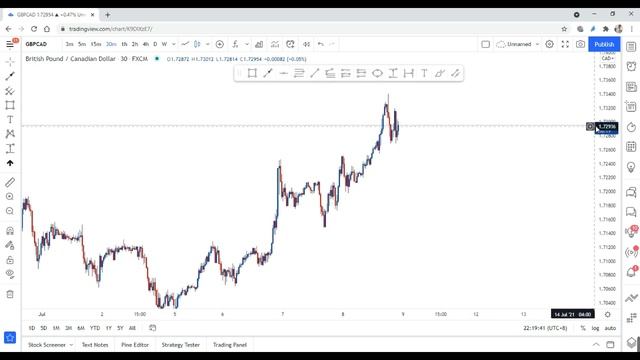Toggle hide all drawings eye icon

point(10,274)
